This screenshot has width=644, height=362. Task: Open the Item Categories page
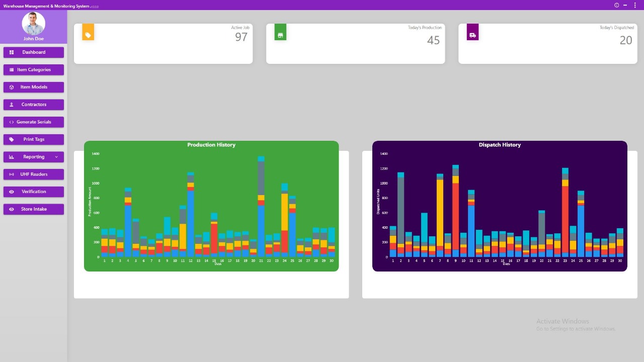tap(34, 70)
